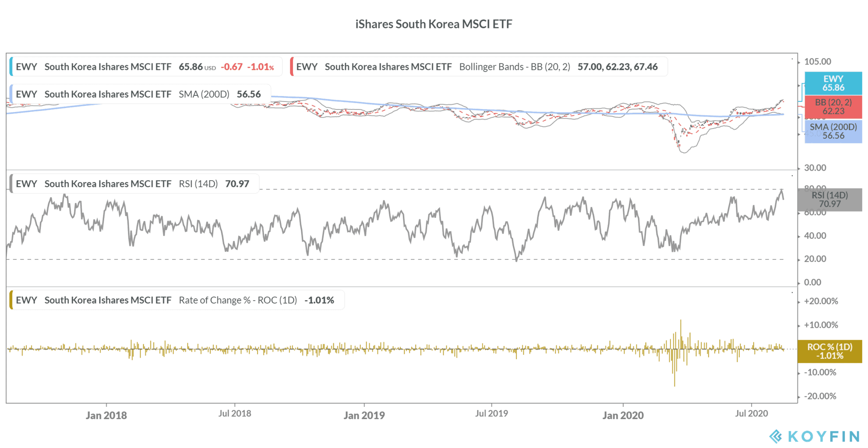This screenshot has height=448, width=868.
Task: Click the gold ROC % (1D) -1.01% axis tag
Action: coord(829,351)
